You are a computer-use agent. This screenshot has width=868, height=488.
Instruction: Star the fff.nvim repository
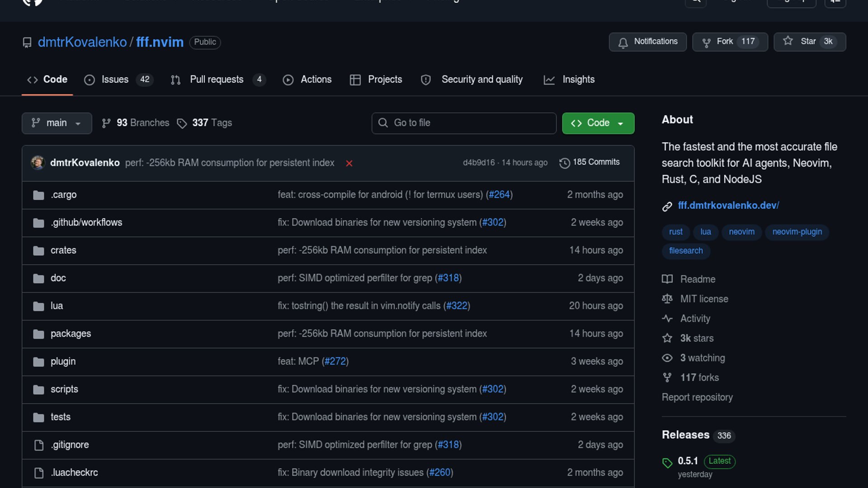809,42
